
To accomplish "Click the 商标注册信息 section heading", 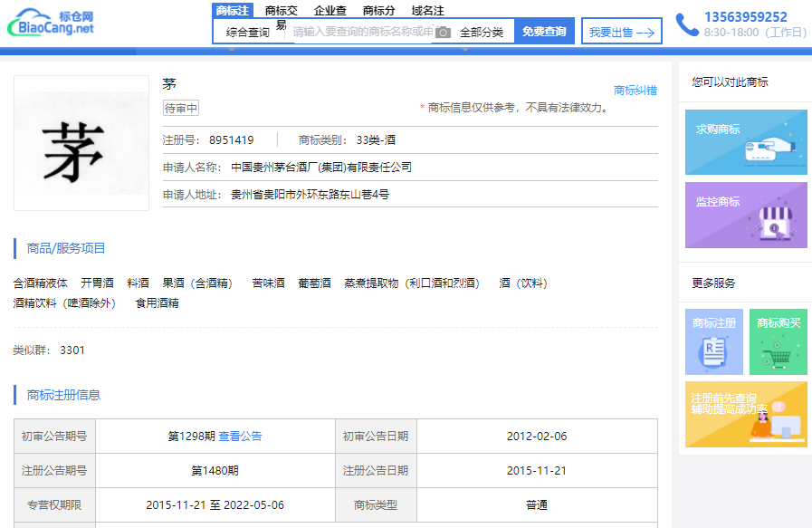I will 63,395.
